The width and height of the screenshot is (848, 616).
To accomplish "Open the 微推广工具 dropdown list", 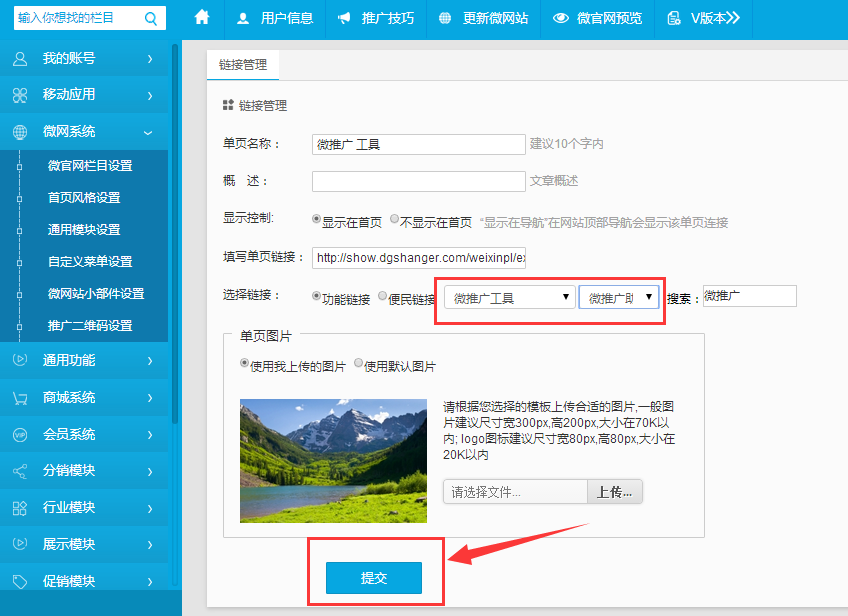I will coord(509,297).
